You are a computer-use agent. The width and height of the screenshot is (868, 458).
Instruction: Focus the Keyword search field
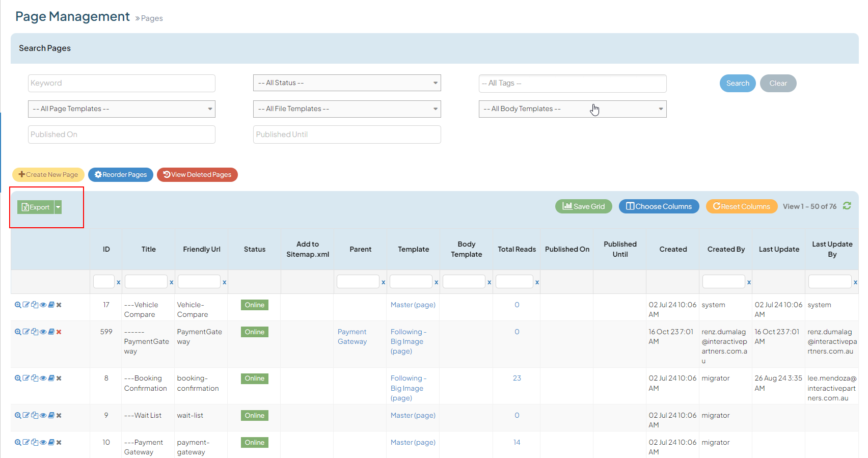point(122,83)
